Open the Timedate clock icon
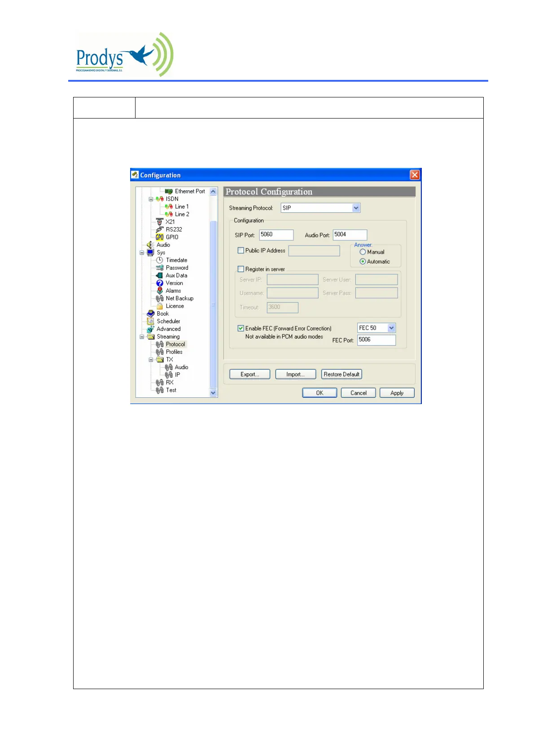Screen dimensions: 534x756 (160, 260)
